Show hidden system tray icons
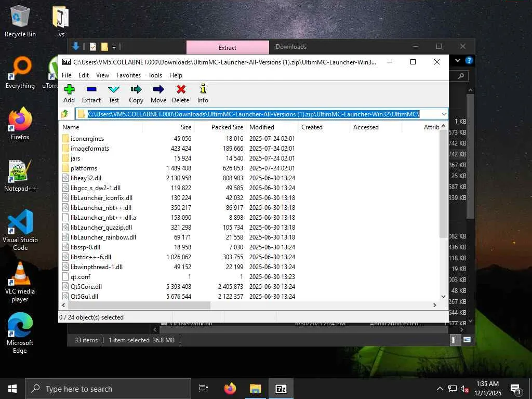 [440, 389]
